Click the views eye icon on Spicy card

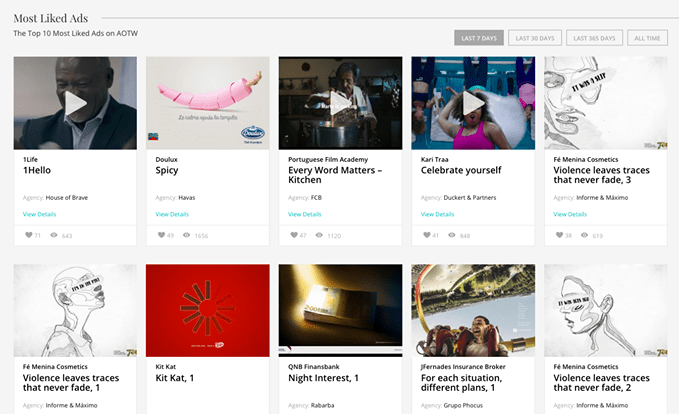coord(186,235)
